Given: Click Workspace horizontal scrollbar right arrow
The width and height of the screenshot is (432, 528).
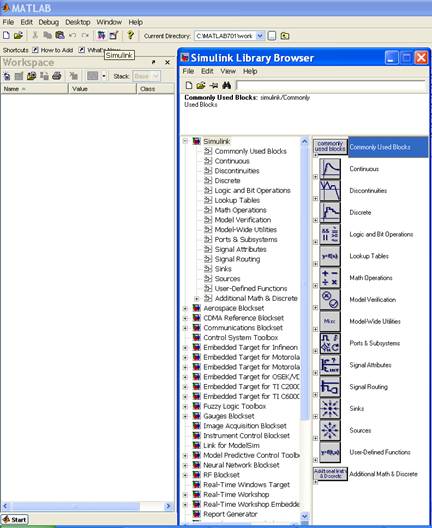Looking at the screenshot, I should [169, 506].
